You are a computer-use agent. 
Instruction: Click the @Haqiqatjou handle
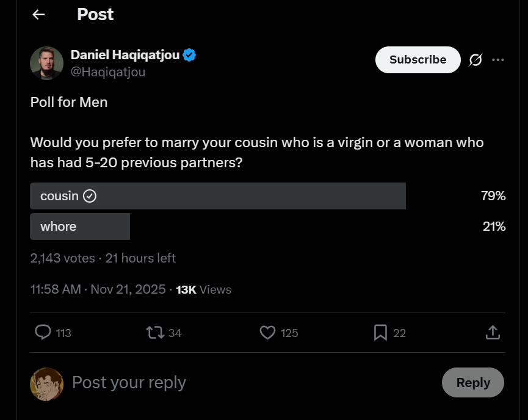tap(108, 72)
